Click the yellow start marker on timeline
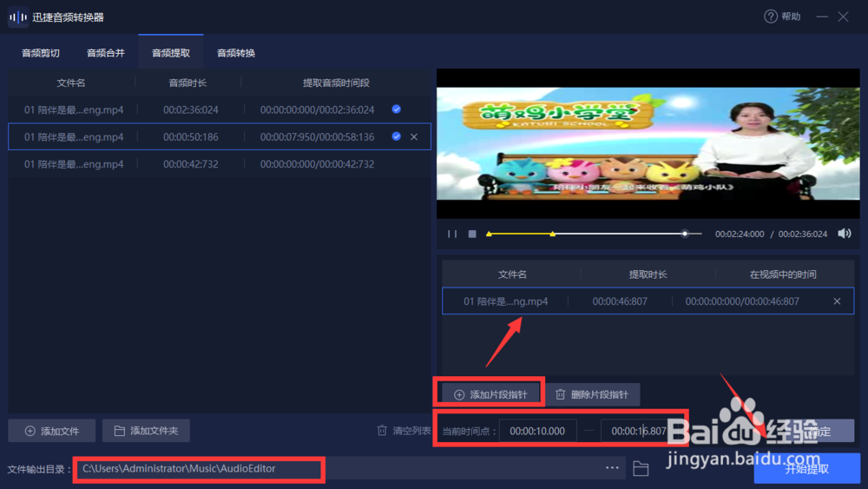This screenshot has height=489, width=868. point(489,234)
